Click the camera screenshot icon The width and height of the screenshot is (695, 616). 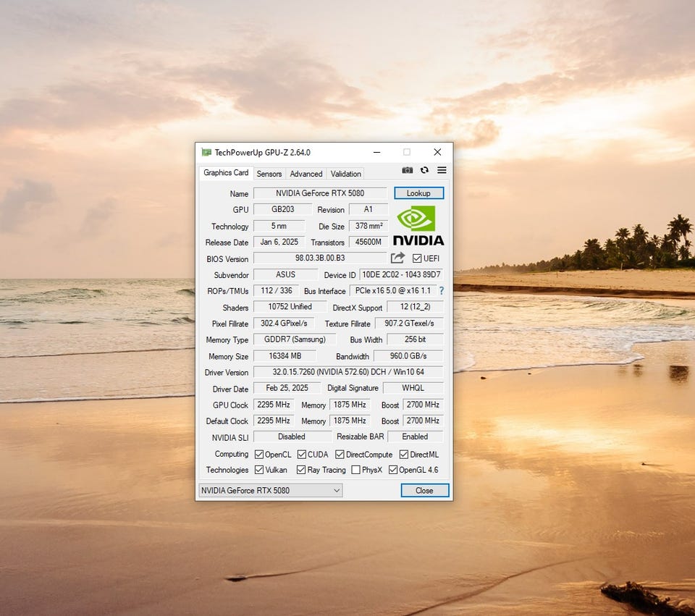tap(408, 170)
